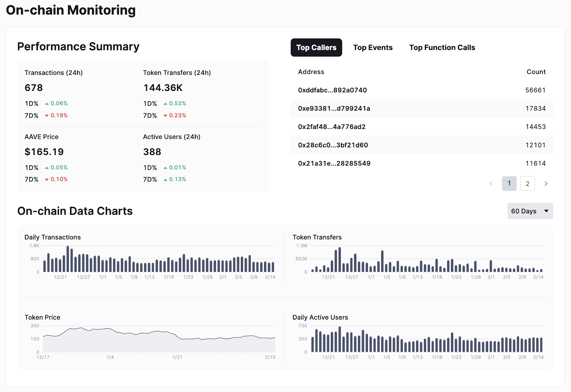Open address 0xddfabc...892a0740 row
The width and height of the screenshot is (571, 392).
pos(422,90)
